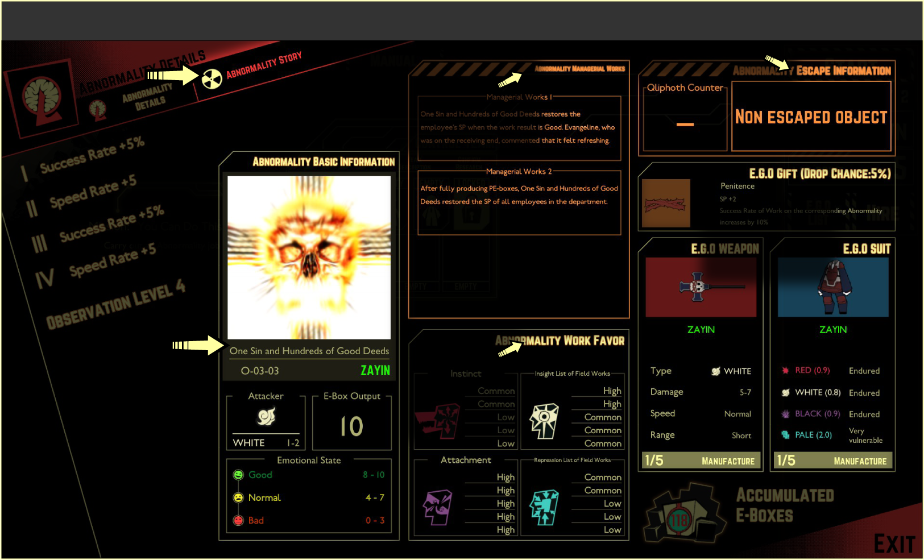Click the Managerial Works 1 text box

tap(519, 128)
